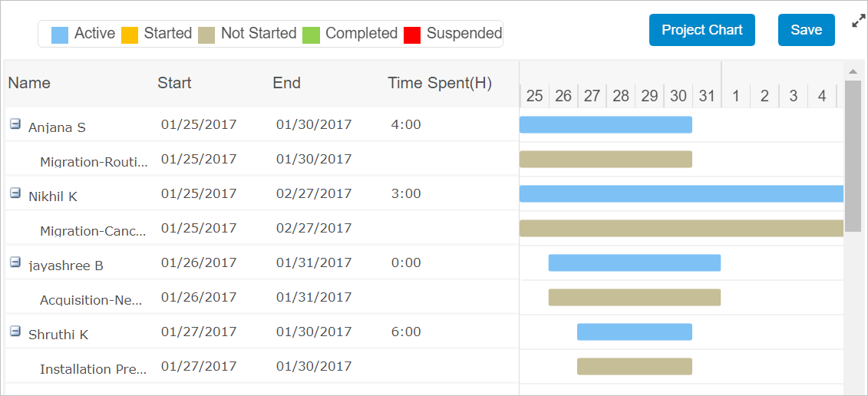Click the tan Not Started legend swatch
This screenshot has height=396, width=868.
click(206, 35)
